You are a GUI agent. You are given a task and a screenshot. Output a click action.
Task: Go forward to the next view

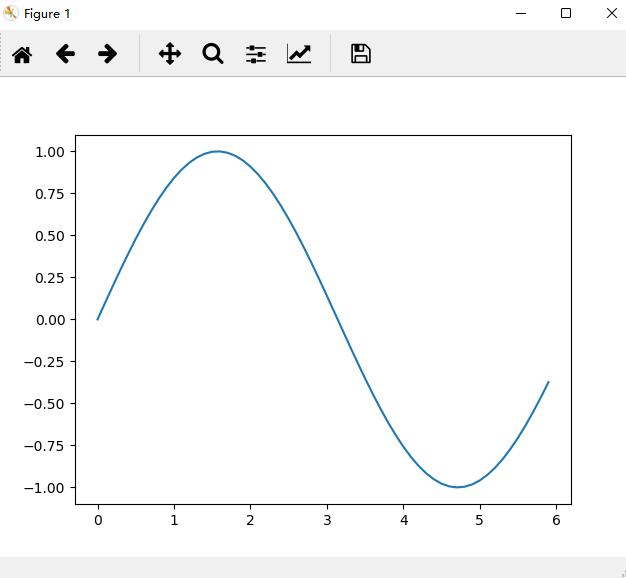[x=108, y=54]
